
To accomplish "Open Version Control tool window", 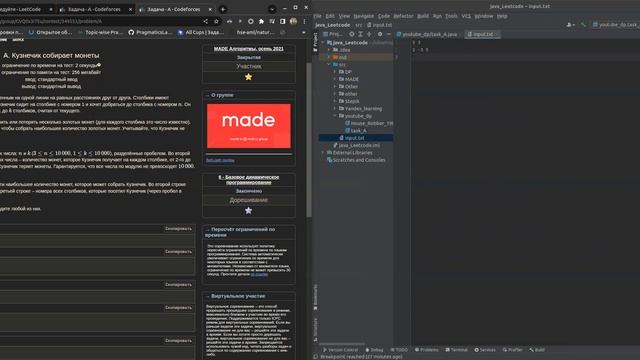I will 340,350.
